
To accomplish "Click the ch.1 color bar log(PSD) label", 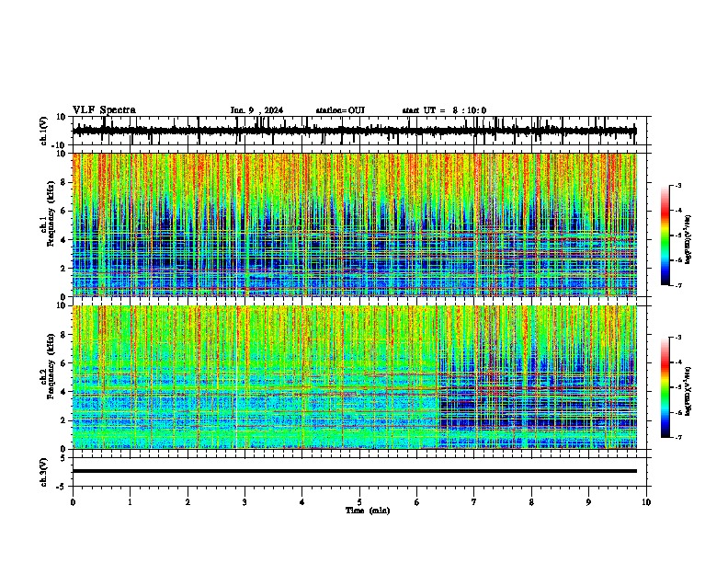I will pyautogui.click(x=688, y=240).
